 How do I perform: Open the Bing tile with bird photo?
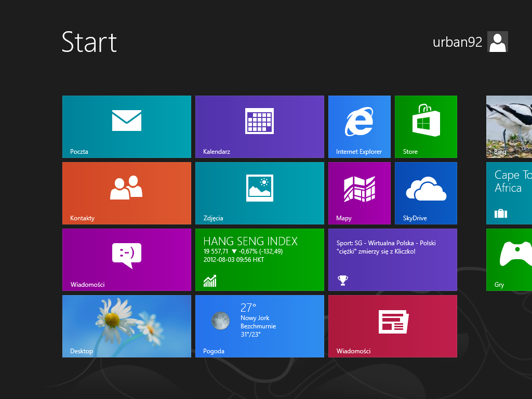coord(509,126)
